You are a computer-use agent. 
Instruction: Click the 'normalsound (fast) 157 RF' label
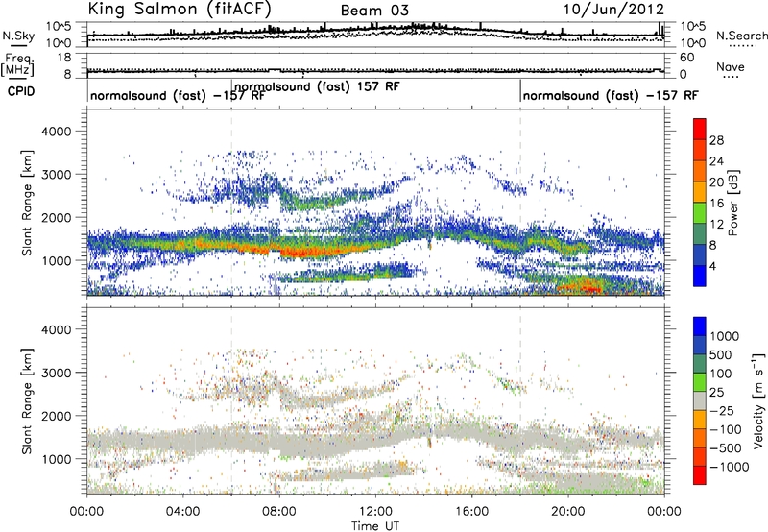tap(317, 86)
